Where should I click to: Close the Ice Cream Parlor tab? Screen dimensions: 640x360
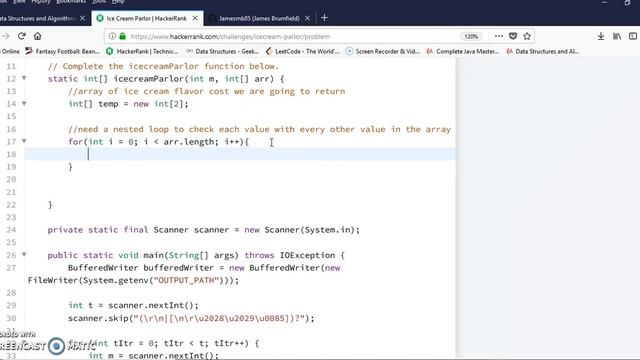(195, 18)
